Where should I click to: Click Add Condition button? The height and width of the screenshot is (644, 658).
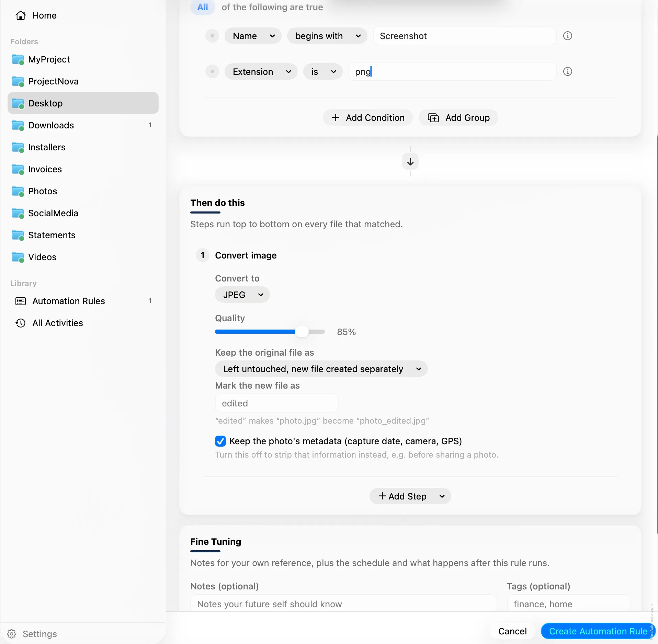(x=368, y=118)
